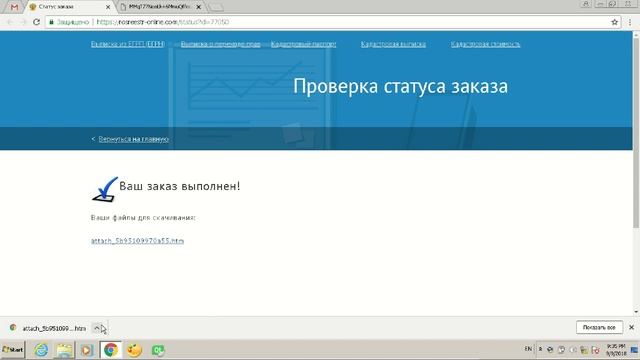640x360 pixels.
Task: Open the orange fruit app in taskbar
Action: click(x=134, y=350)
